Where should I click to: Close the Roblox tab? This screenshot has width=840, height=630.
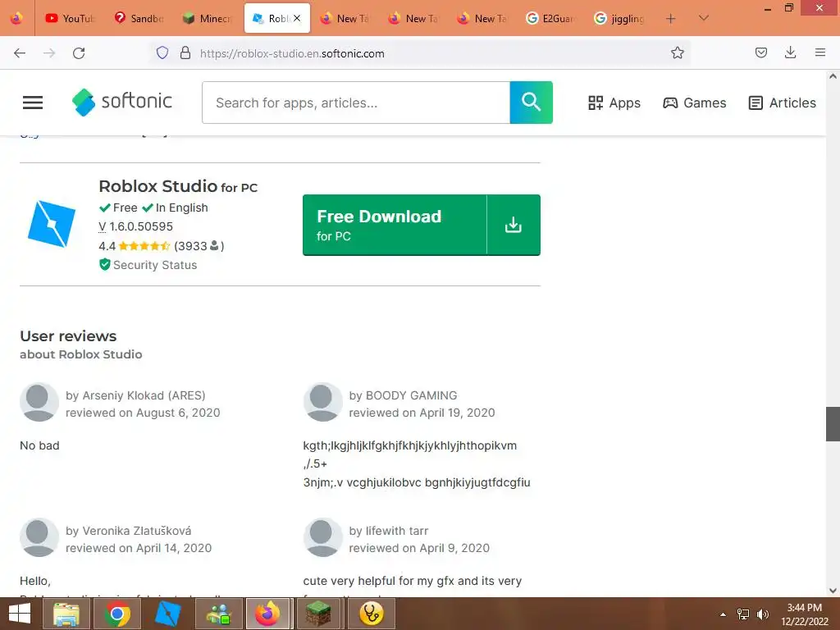tap(297, 18)
